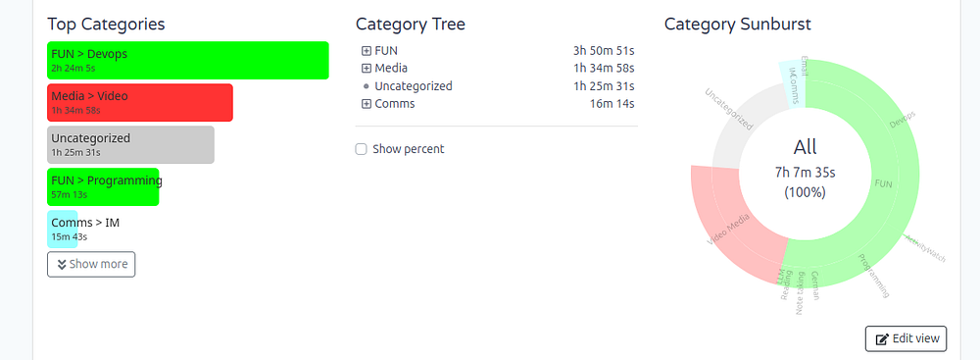Click the double chevron icon on Show more
Viewport: 980px width, 360px height.
[x=62, y=264]
